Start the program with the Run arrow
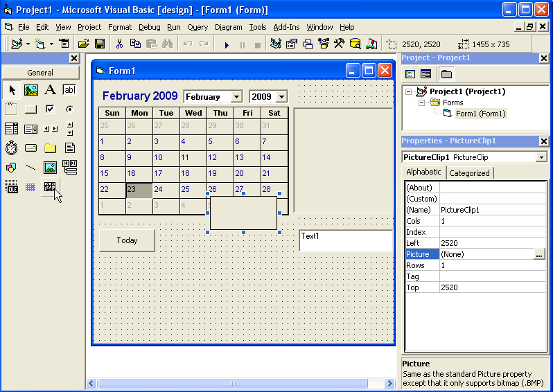The width and height of the screenshot is (553, 392). pos(227,45)
